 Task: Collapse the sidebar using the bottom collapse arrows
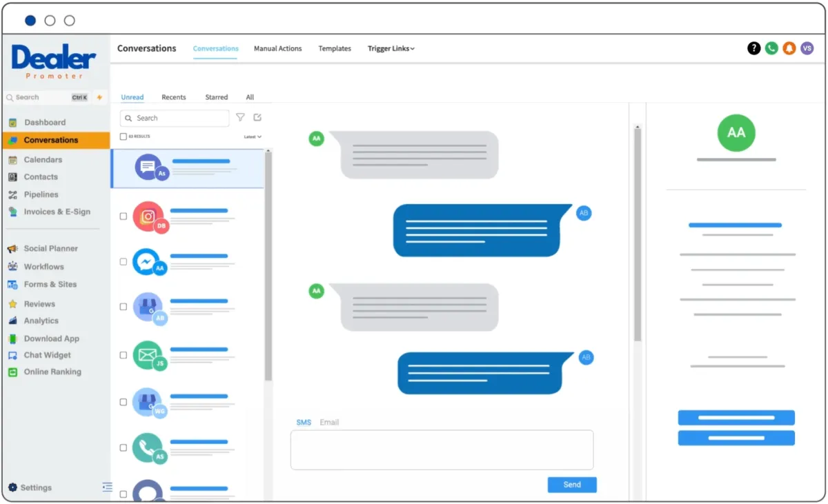coord(107,487)
